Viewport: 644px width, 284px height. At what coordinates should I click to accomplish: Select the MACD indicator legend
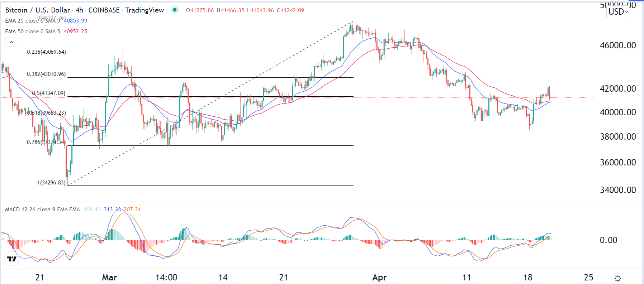click(42, 210)
